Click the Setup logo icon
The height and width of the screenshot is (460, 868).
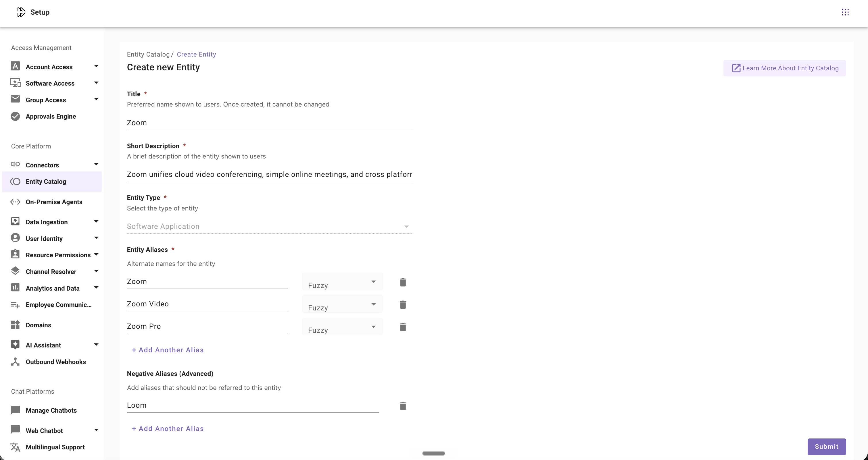click(21, 12)
